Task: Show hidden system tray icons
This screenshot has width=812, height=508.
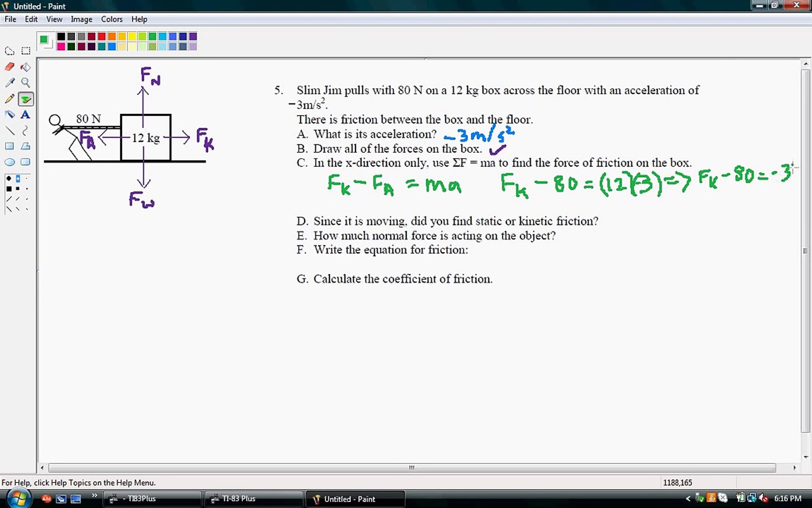Action: point(688,499)
